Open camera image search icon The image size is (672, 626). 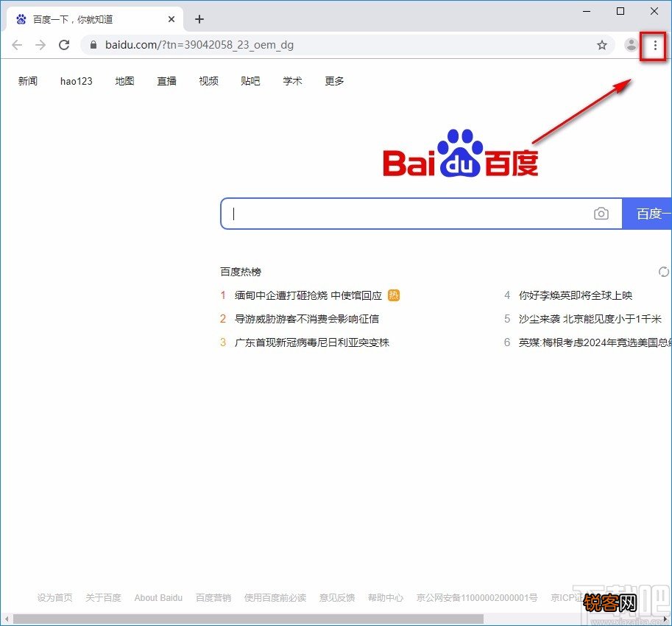(601, 214)
